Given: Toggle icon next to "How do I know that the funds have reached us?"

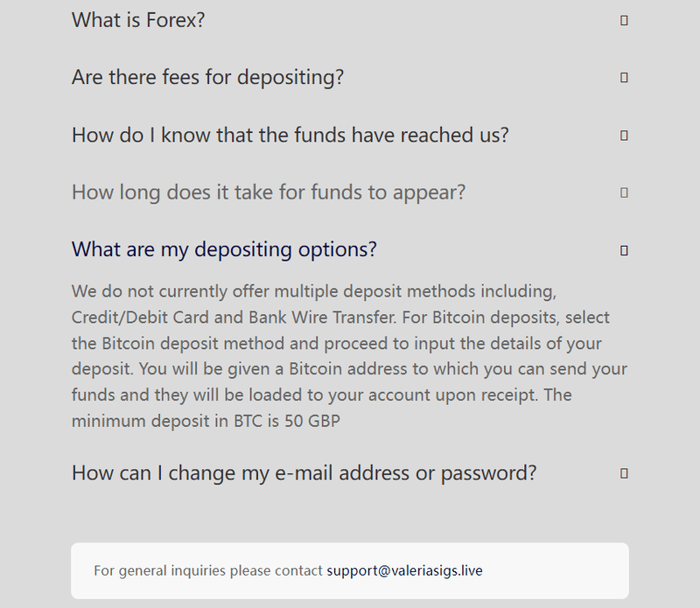Looking at the screenshot, I should pyautogui.click(x=624, y=136).
